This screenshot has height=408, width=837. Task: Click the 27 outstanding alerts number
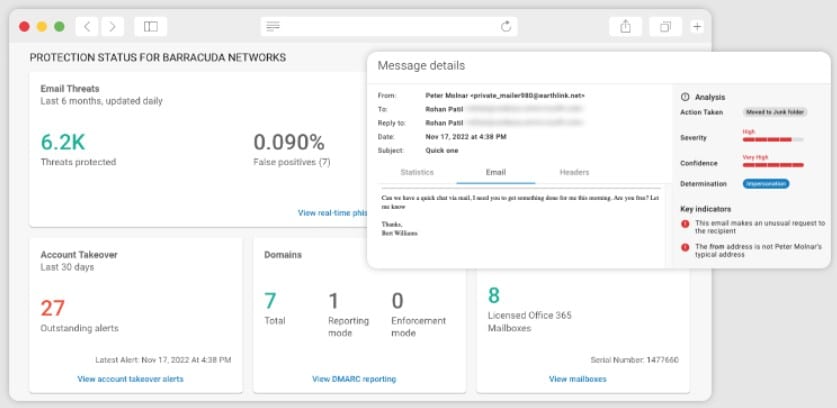[52, 308]
